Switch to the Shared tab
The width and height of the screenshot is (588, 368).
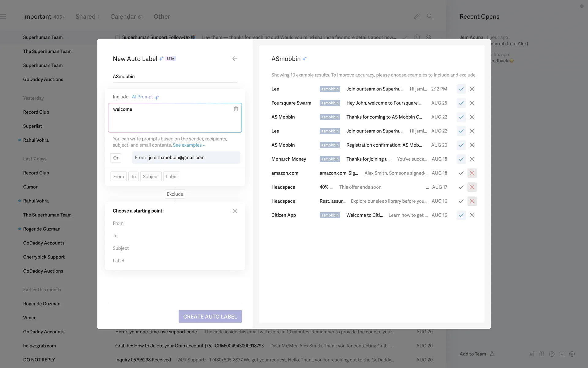click(x=87, y=17)
